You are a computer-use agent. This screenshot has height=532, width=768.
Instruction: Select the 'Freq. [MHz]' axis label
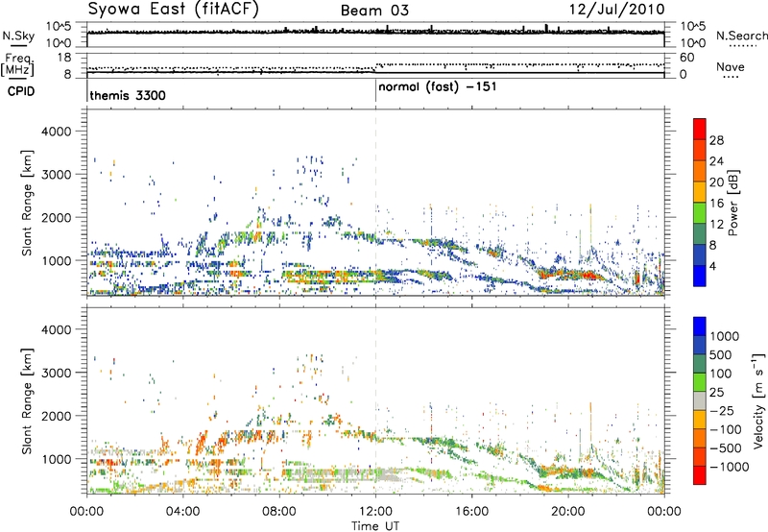(x=18, y=65)
